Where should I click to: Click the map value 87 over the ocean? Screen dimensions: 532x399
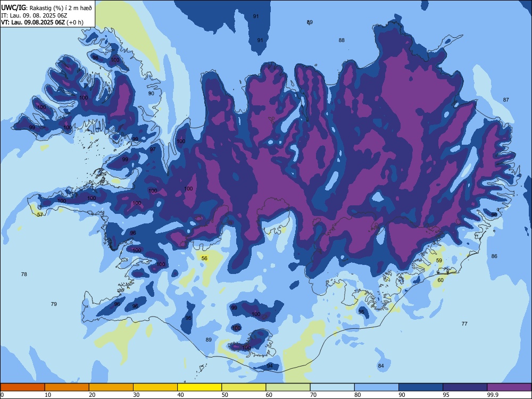pos(506,100)
